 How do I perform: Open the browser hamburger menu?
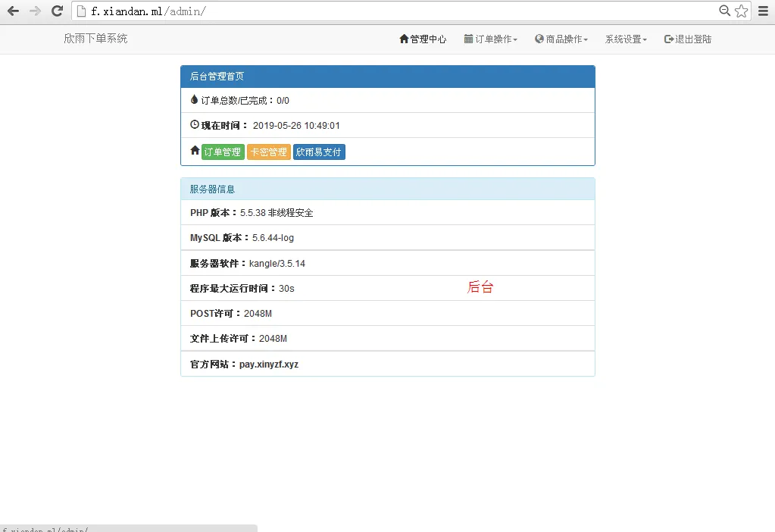click(763, 11)
